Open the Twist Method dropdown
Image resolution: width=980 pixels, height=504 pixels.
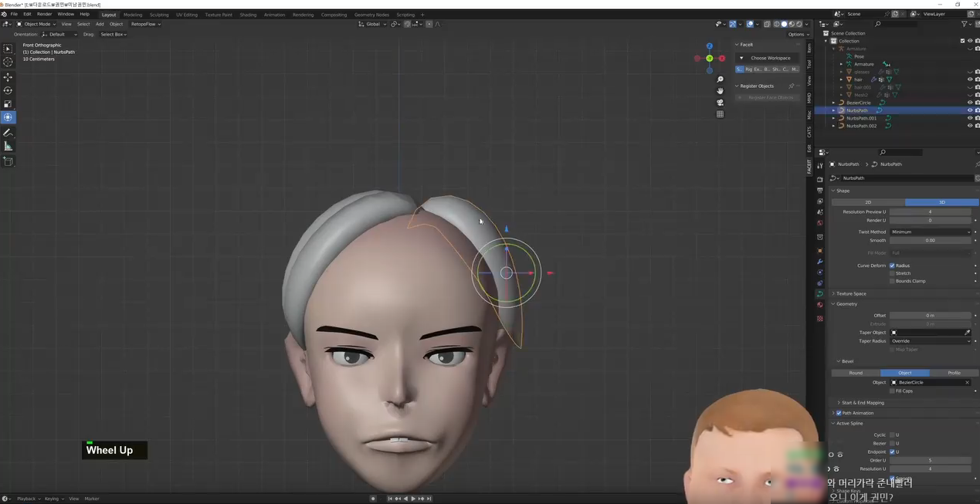930,232
